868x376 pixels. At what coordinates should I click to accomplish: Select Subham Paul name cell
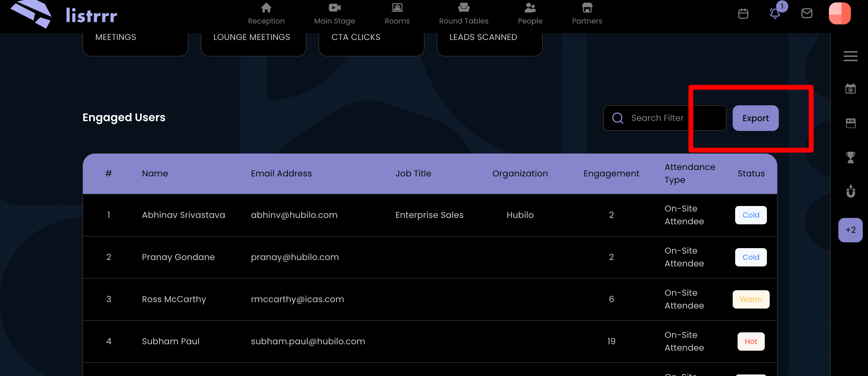pos(170,341)
